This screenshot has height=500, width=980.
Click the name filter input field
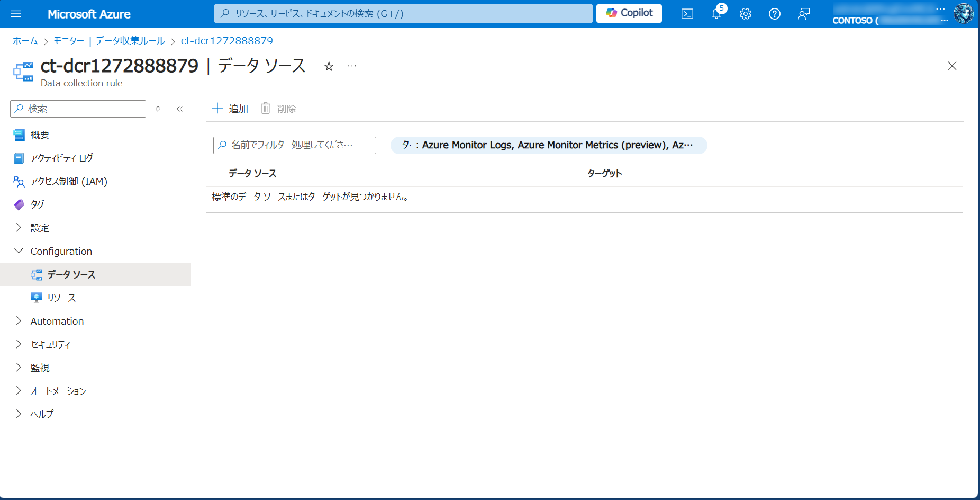295,145
